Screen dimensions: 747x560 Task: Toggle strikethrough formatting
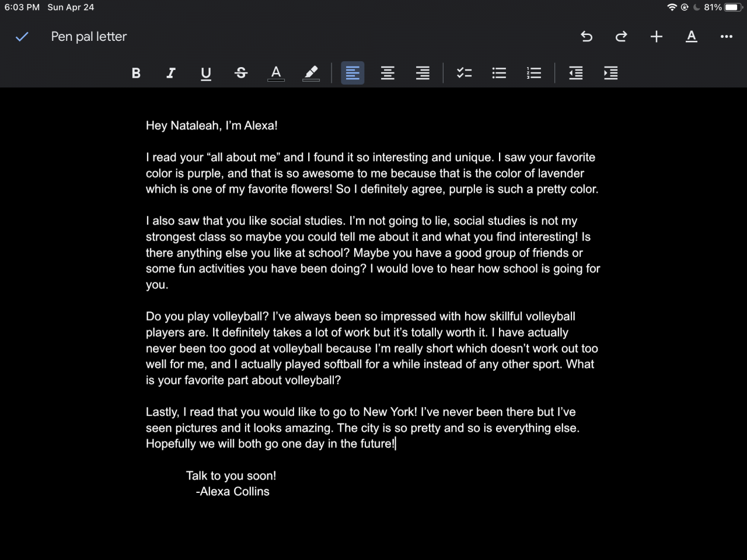pyautogui.click(x=241, y=73)
